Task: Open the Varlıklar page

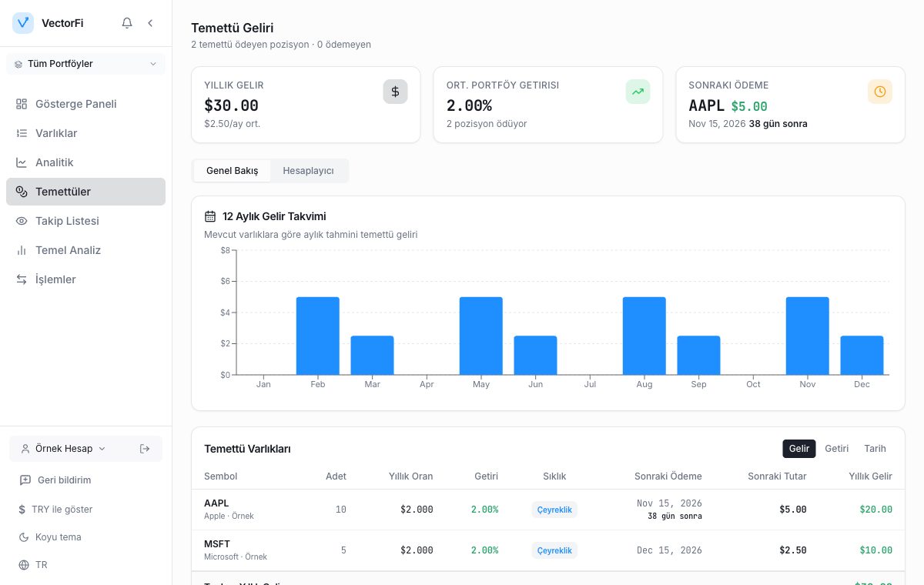Action: coord(85,133)
